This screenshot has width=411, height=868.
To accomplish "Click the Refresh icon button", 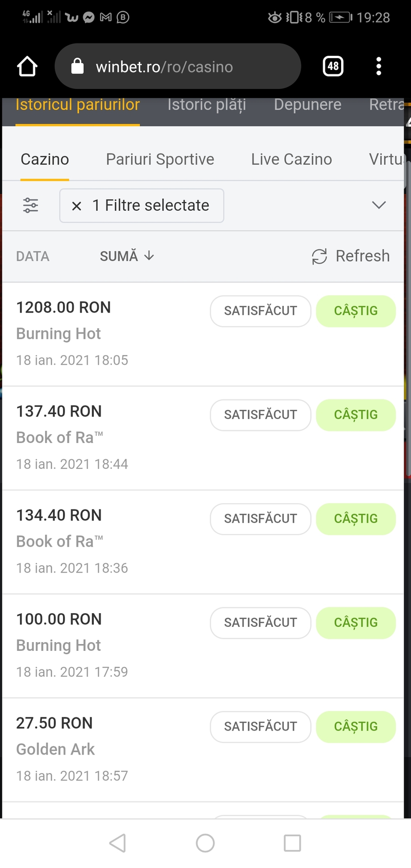I will coord(319,256).
